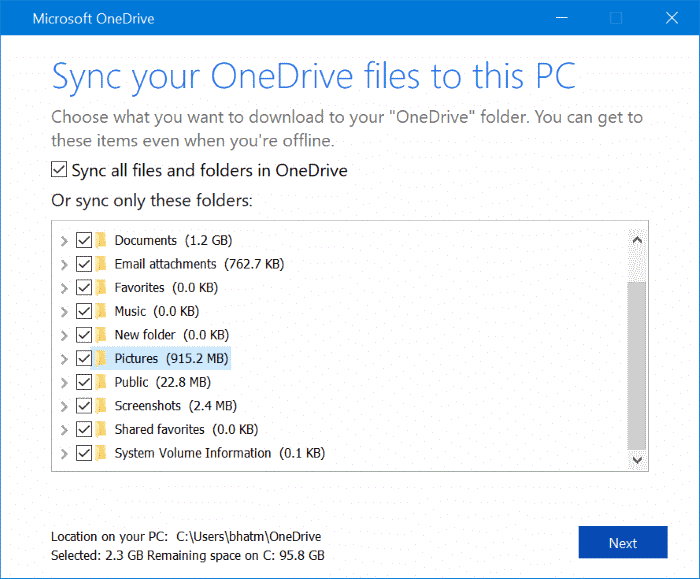This screenshot has height=579, width=700.
Task: Click the scrollbar up arrow
Action: 637,240
